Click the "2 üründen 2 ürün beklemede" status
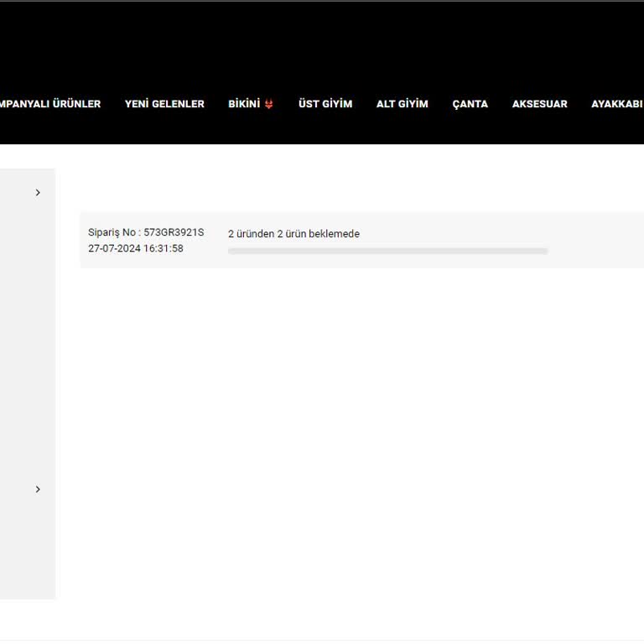 point(293,234)
